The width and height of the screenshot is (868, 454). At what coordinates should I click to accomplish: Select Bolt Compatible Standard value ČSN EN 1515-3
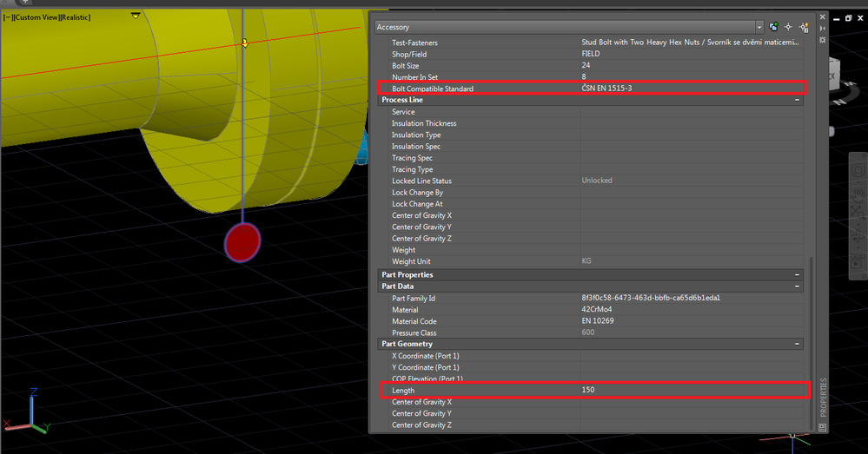tap(606, 88)
